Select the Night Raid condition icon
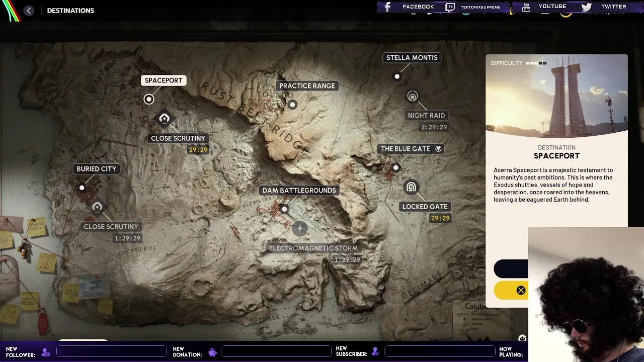Image resolution: width=644 pixels, height=362 pixels. (413, 96)
